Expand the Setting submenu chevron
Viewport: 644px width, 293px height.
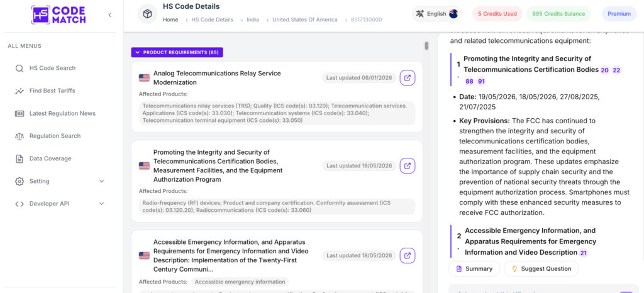102,181
